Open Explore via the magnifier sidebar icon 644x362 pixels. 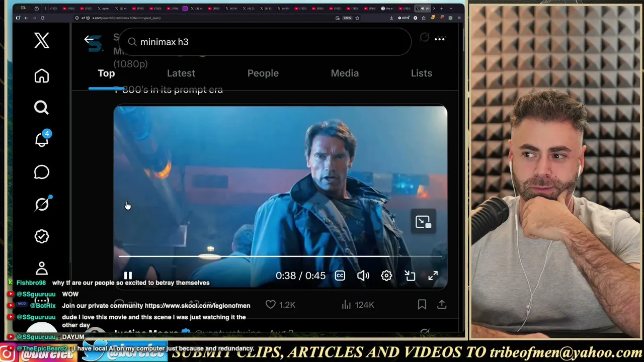pyautogui.click(x=42, y=108)
